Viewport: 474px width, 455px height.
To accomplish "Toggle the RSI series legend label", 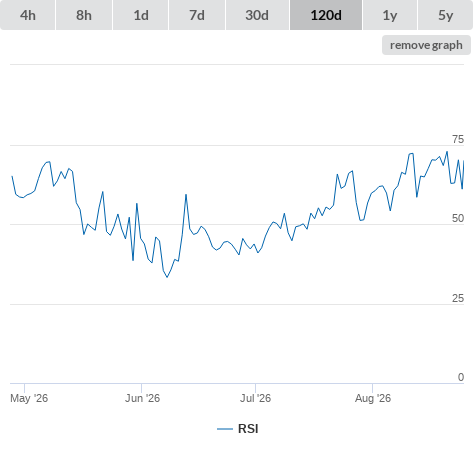I will click(248, 429).
